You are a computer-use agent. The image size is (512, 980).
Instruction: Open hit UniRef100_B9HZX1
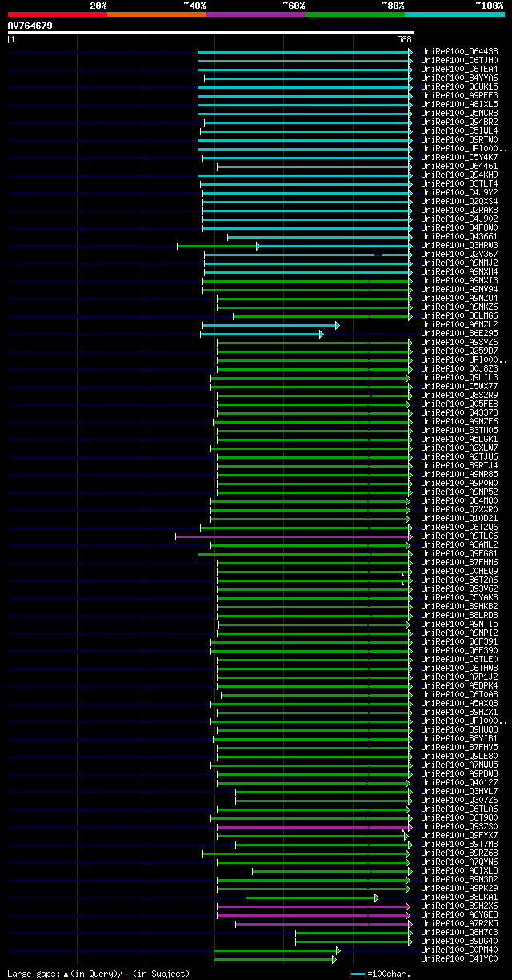click(x=460, y=712)
